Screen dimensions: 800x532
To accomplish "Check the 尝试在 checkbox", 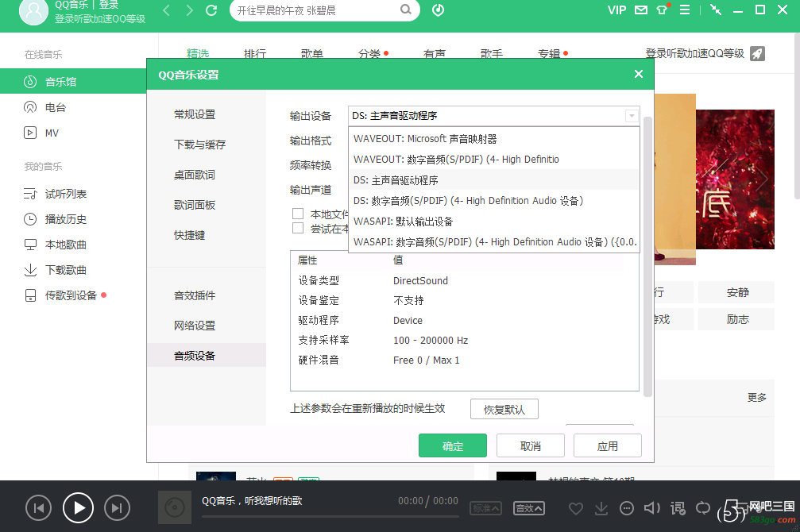I will click(x=298, y=228).
